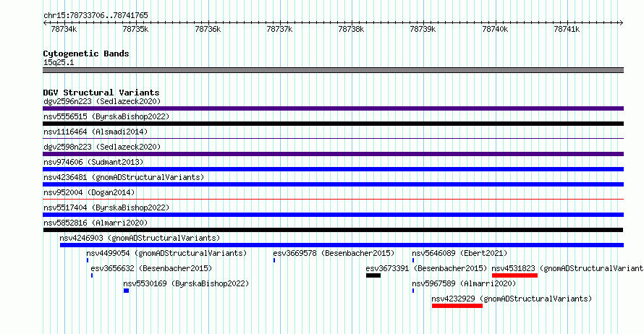Image resolution: width=644 pixels, height=334 pixels.
Task: Open nsv5517404 (ByrskaBishop2022) variant label
Action: click(x=106, y=207)
